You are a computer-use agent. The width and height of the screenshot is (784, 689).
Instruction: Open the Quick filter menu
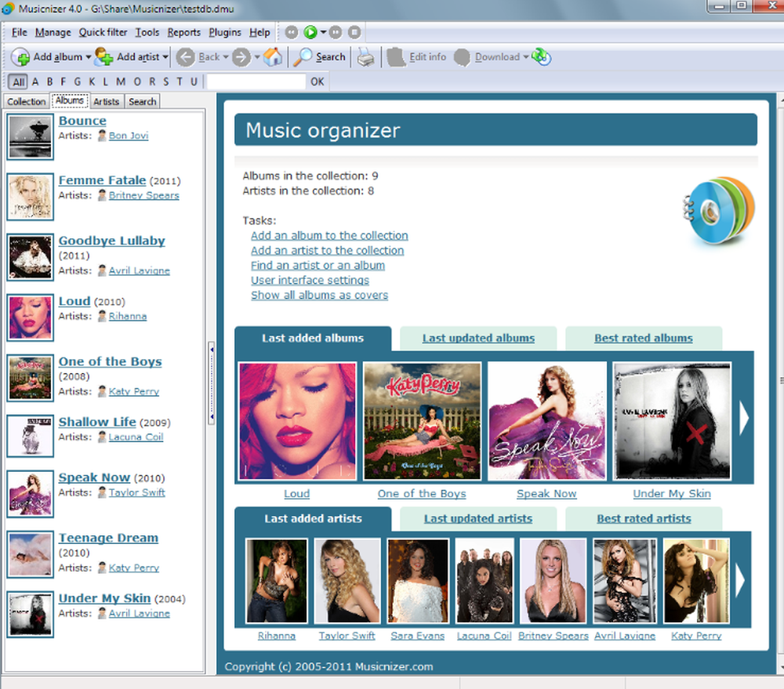[103, 32]
